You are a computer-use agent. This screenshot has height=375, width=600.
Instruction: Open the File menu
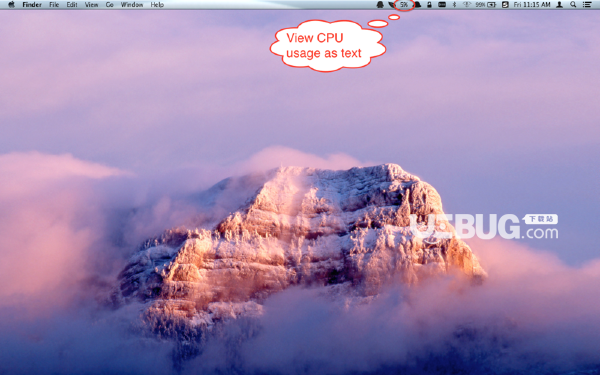(54, 5)
